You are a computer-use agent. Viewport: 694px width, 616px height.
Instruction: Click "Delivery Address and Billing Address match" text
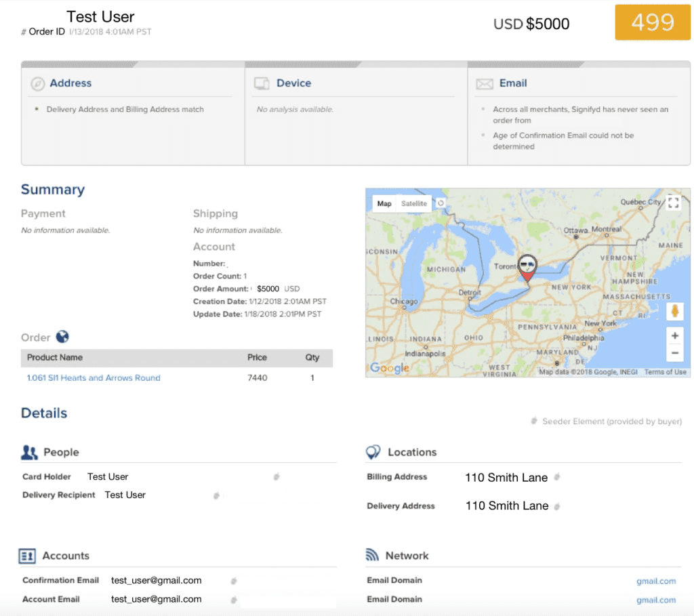coord(125,109)
